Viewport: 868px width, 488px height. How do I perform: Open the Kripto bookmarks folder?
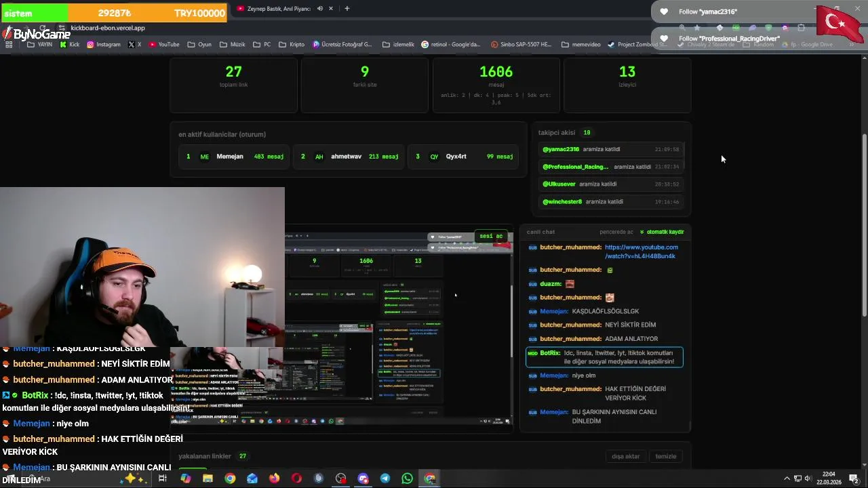292,45
